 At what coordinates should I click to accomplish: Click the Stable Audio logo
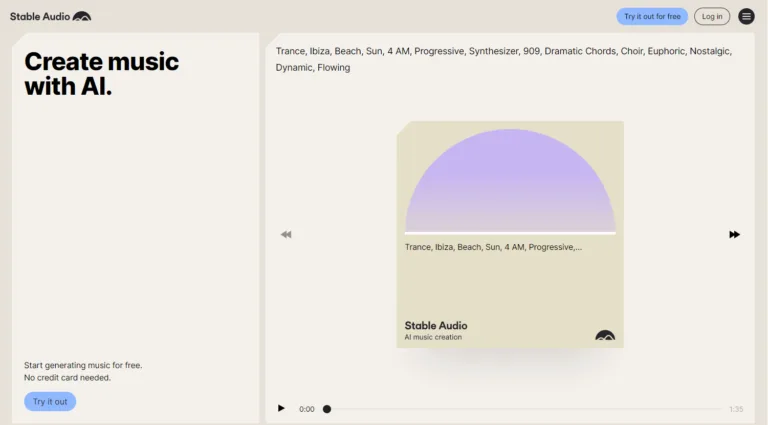click(50, 16)
